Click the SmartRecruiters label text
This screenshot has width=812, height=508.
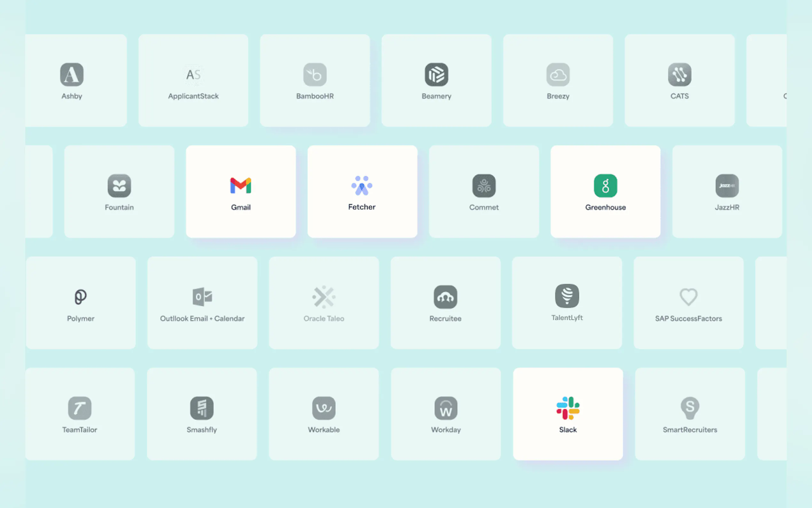tap(690, 430)
